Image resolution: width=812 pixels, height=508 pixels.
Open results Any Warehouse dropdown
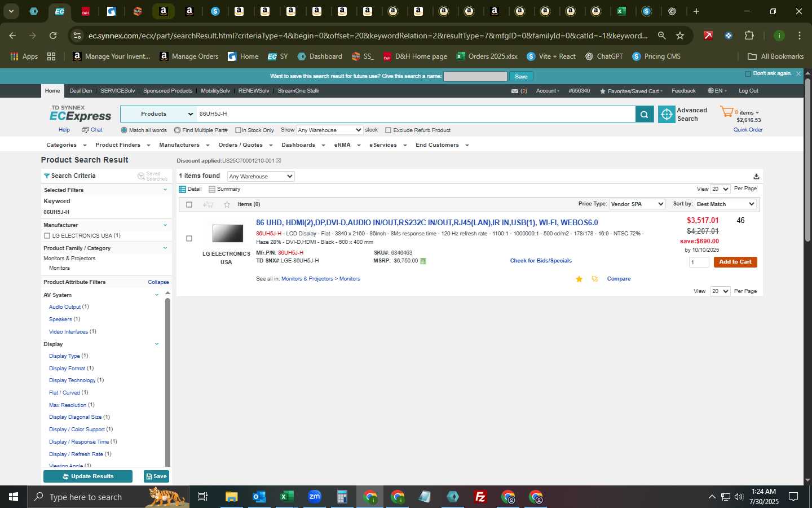(261, 176)
